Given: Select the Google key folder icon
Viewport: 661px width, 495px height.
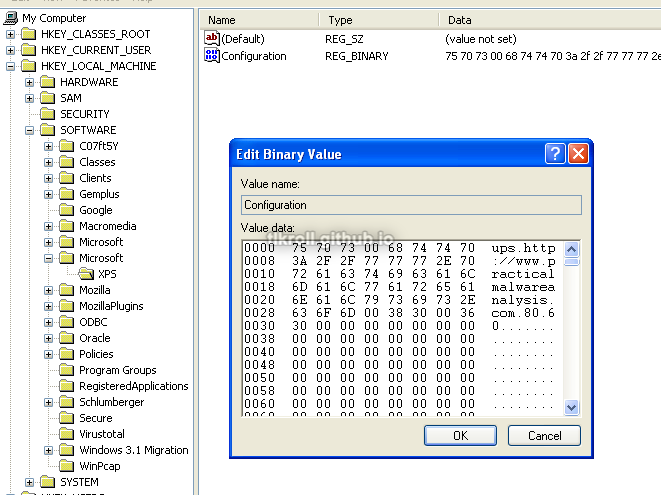Looking at the screenshot, I should (67, 210).
